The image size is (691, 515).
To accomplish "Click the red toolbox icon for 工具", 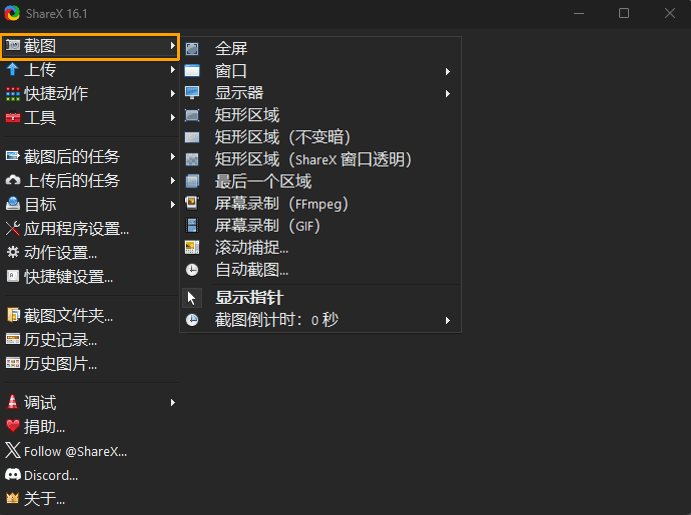I will tap(13, 117).
